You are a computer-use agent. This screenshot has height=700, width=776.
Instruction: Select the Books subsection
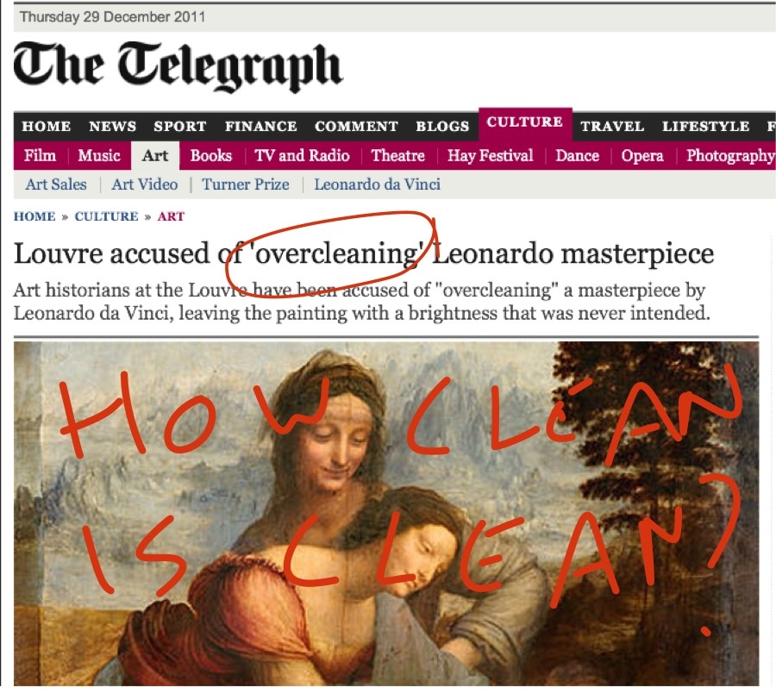(211, 156)
